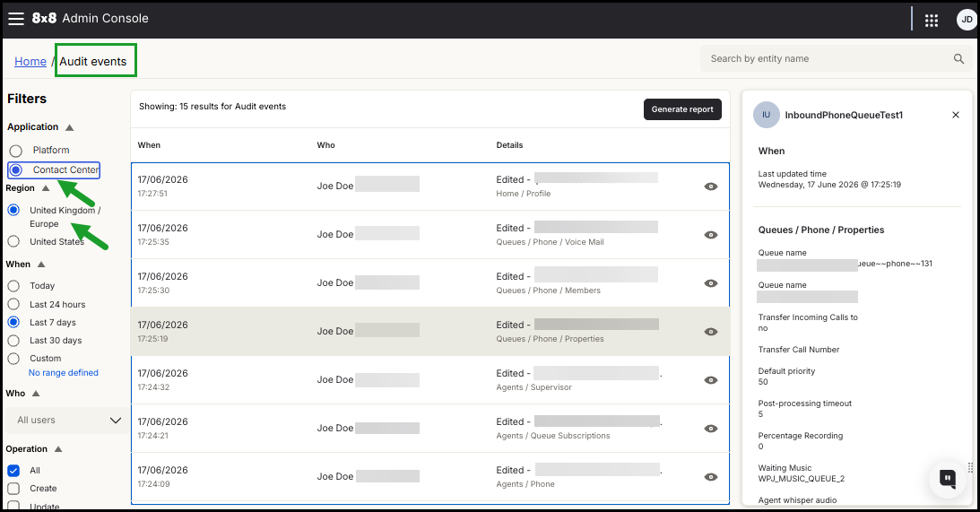
Task: Click the Queues / Phone / Properties heading
Action: tap(821, 230)
